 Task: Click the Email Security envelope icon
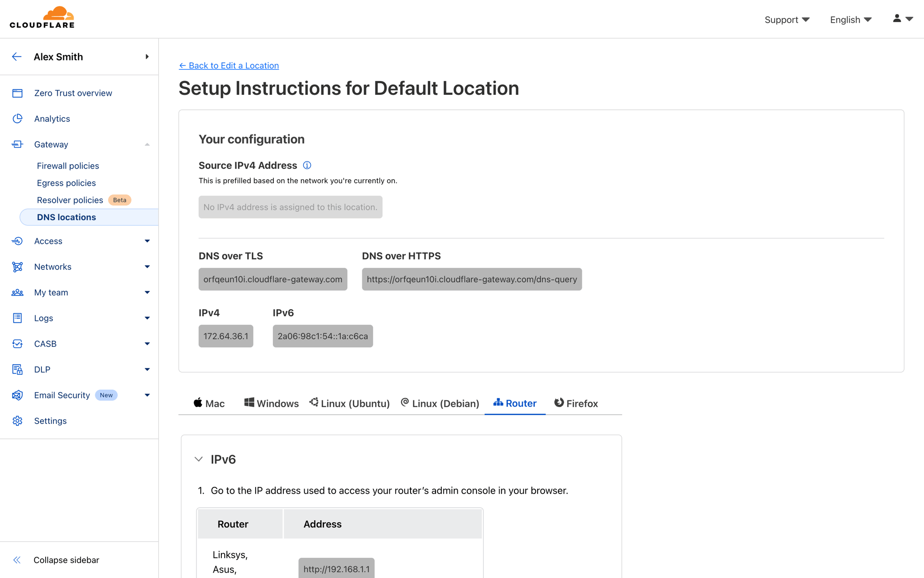(17, 395)
